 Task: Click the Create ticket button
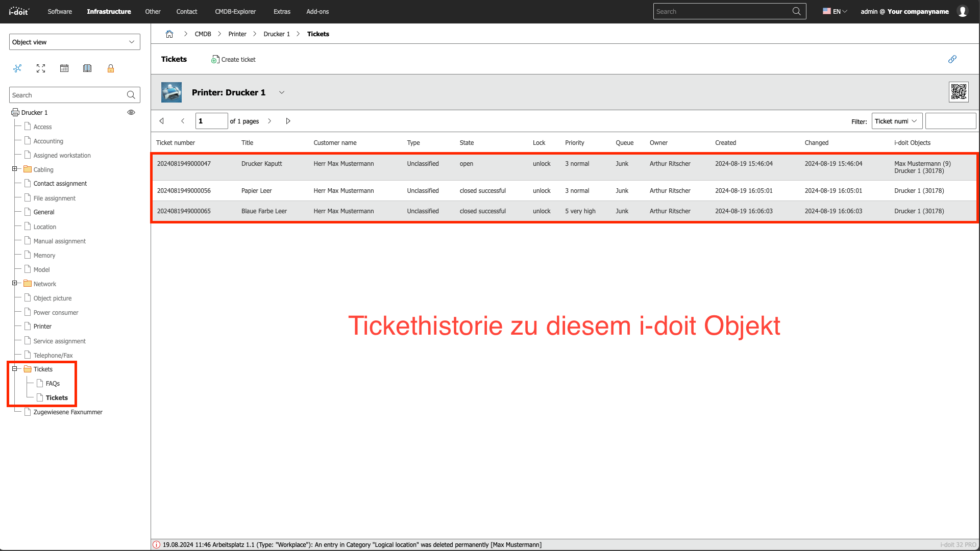pyautogui.click(x=233, y=60)
